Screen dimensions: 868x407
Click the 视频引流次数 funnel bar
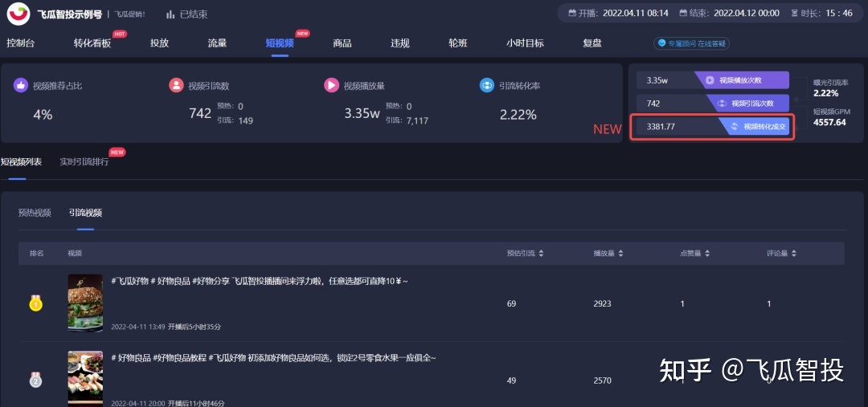tap(713, 104)
